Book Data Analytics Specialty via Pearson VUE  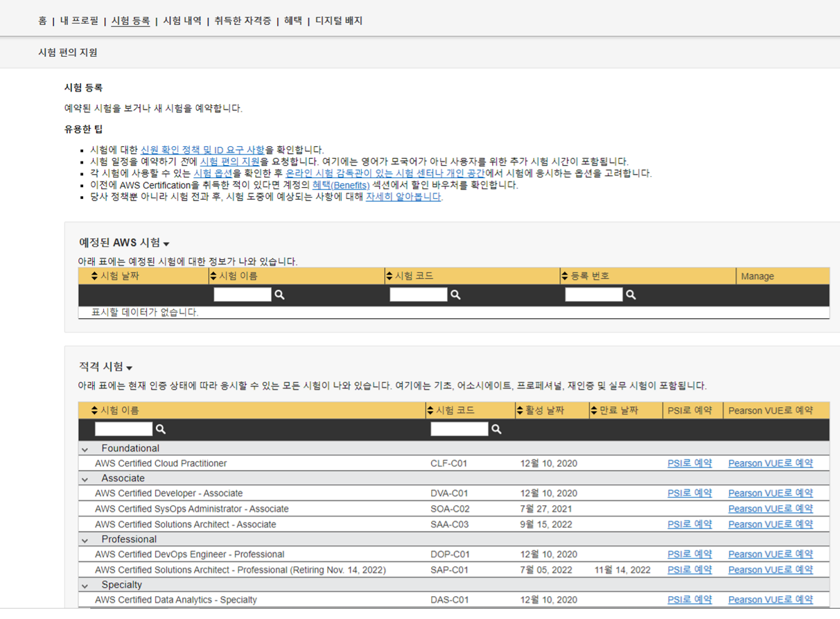click(x=771, y=600)
